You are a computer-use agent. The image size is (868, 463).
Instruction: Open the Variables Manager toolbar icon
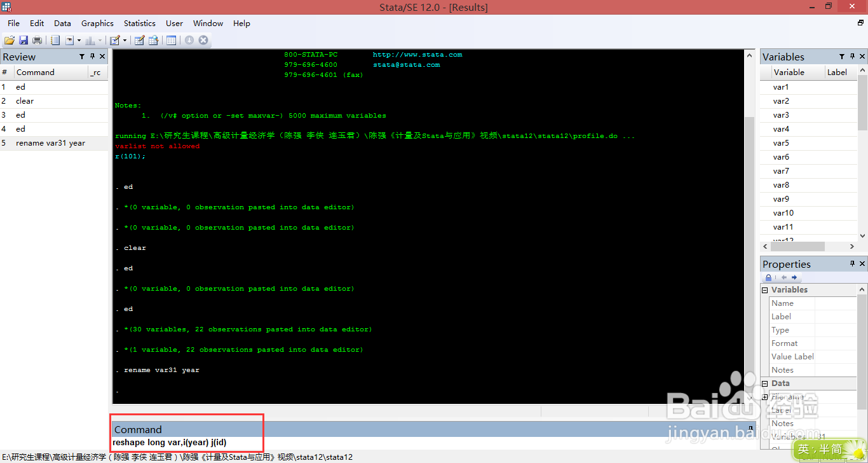[x=172, y=40]
